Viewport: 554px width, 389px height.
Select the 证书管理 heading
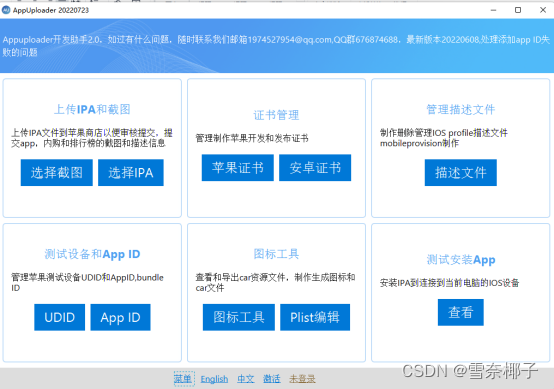276,115
